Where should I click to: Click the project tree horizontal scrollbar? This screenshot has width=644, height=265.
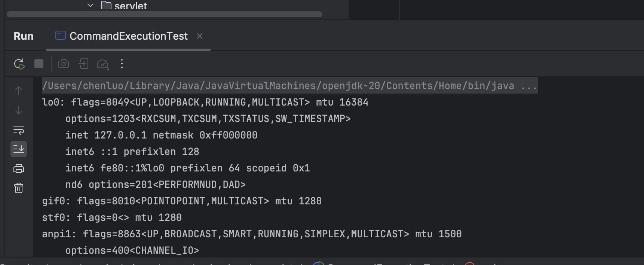[x=165, y=14]
